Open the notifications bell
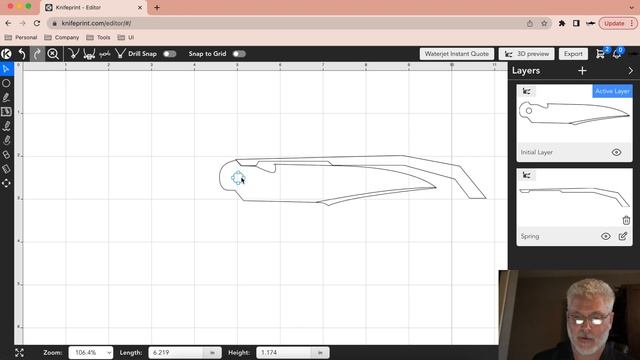 [617, 54]
